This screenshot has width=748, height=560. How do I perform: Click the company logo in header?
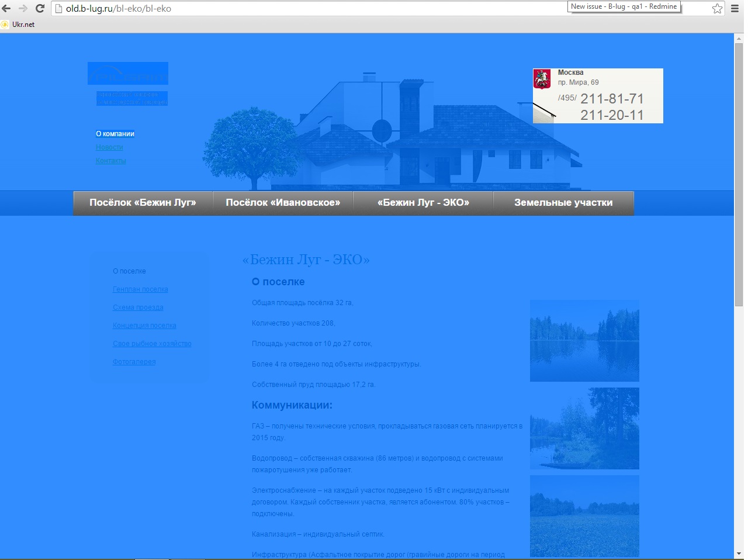128,74
